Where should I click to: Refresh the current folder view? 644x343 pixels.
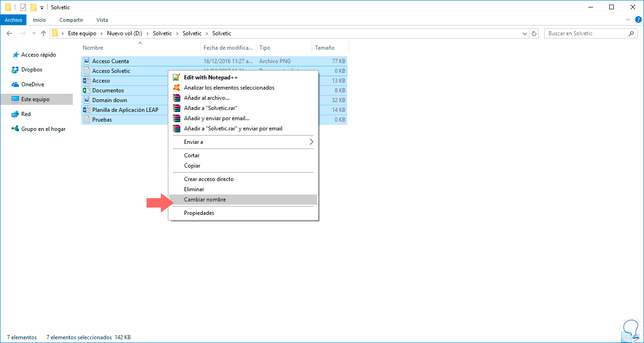point(534,33)
